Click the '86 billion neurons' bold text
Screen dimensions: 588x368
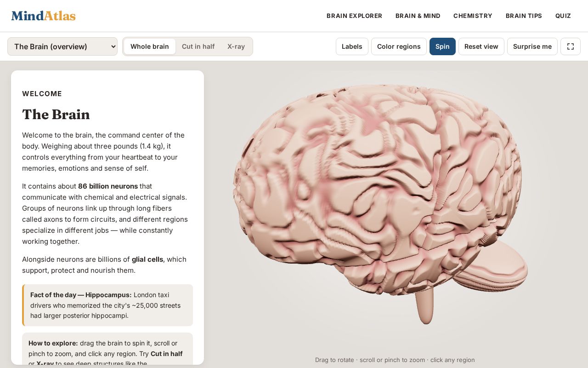[x=108, y=186]
